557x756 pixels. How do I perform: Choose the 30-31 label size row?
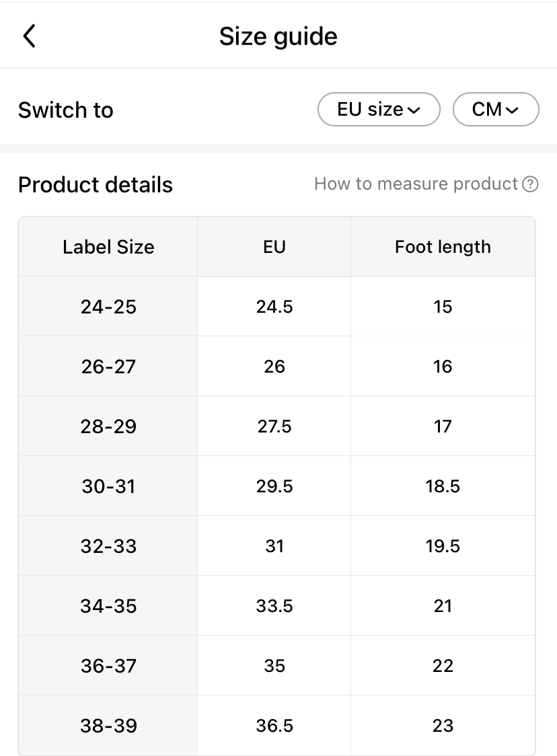(x=108, y=486)
